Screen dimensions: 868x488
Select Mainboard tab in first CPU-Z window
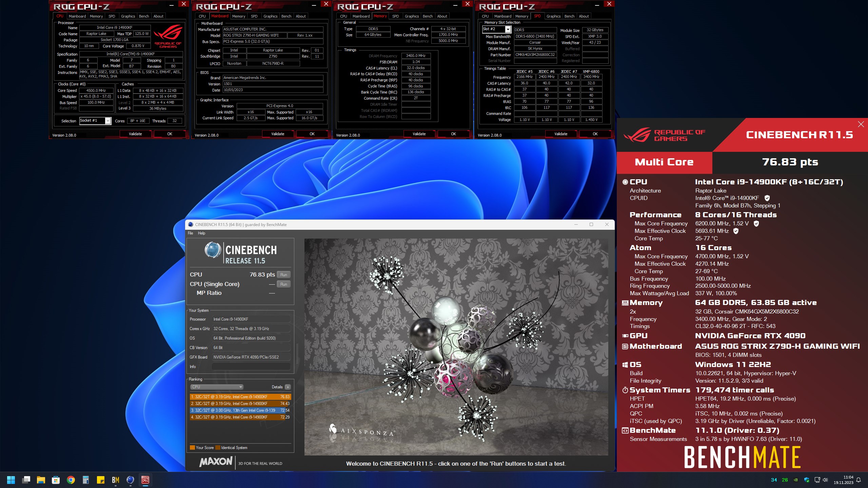click(77, 16)
